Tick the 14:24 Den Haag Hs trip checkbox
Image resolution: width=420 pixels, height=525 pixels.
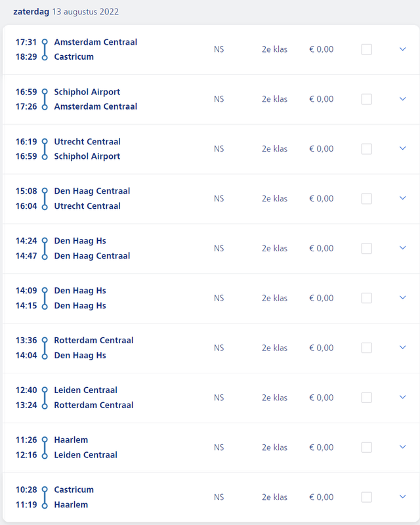[366, 249]
